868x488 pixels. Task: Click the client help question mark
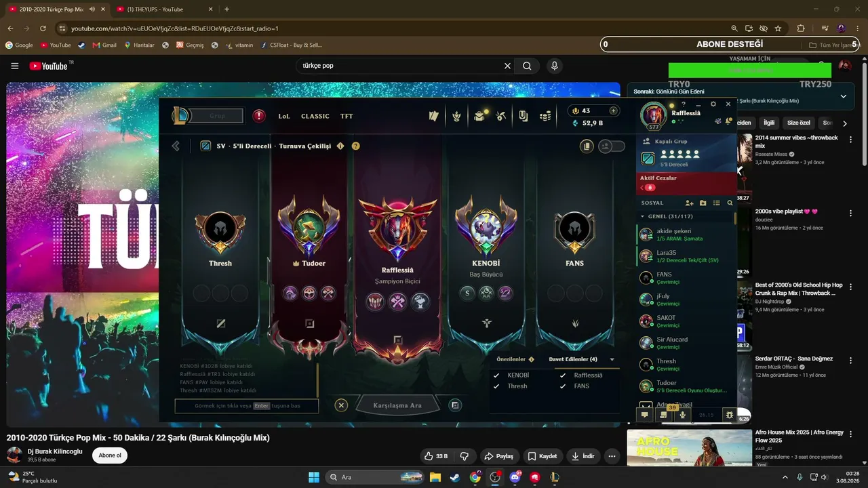pos(684,104)
